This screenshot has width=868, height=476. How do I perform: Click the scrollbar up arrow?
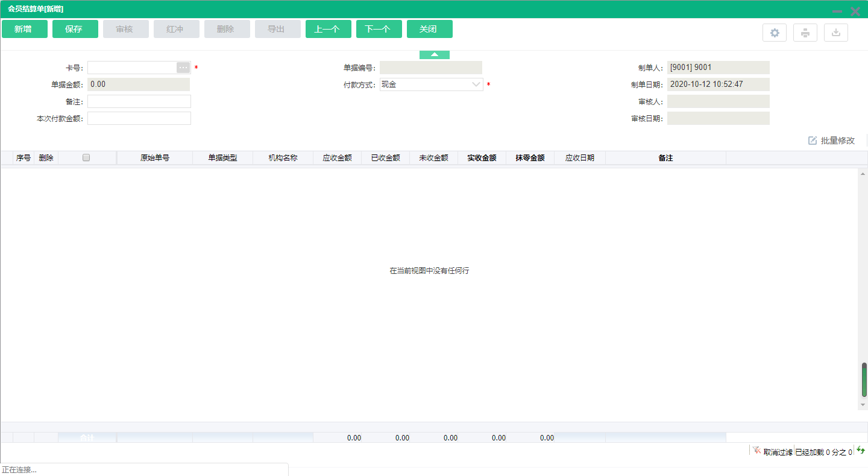[x=863, y=174]
